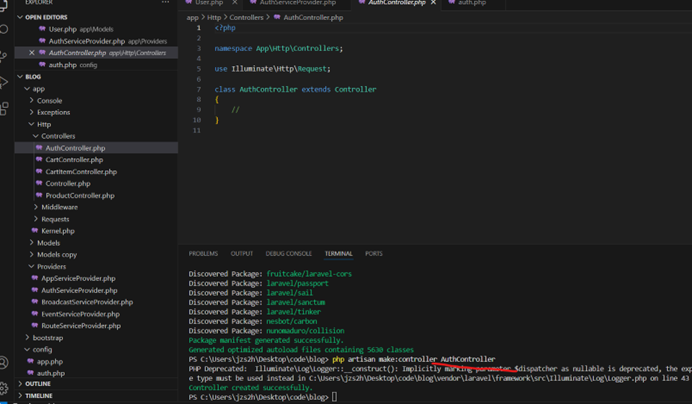Expand the Console folder

click(97, 101)
